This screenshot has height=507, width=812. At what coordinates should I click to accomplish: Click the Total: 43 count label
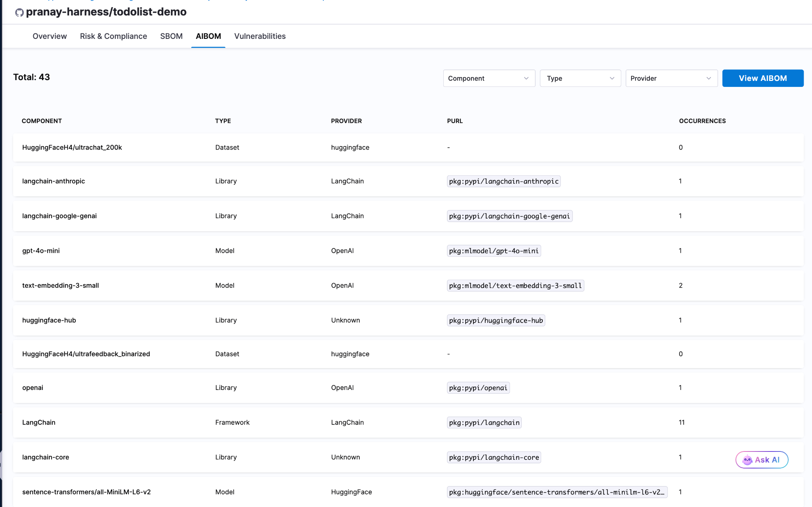tap(32, 77)
